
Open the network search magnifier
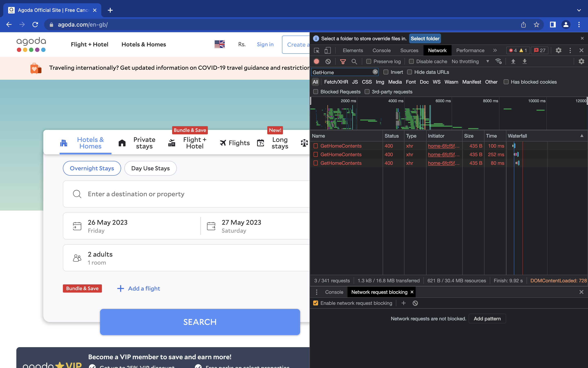(x=354, y=62)
